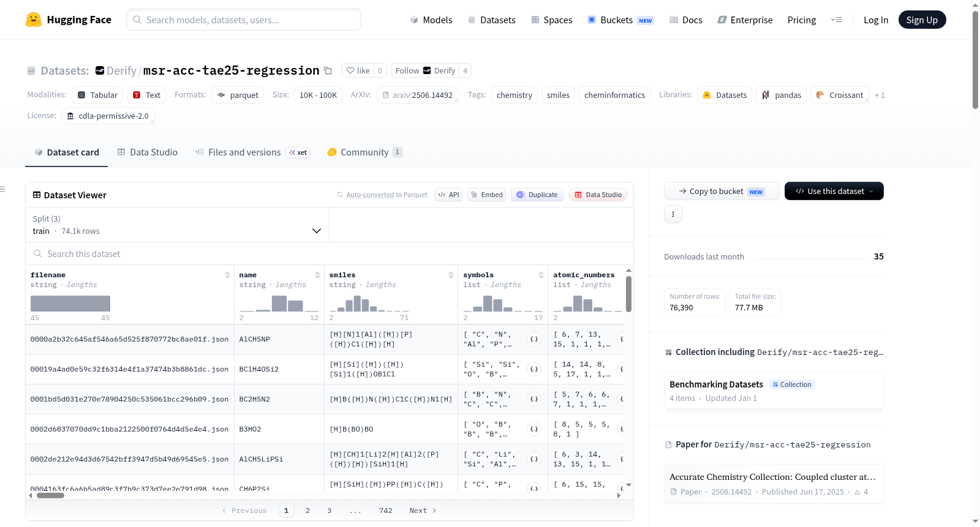This screenshot has width=980, height=527.
Task: Click the API button
Action: pyautogui.click(x=448, y=195)
